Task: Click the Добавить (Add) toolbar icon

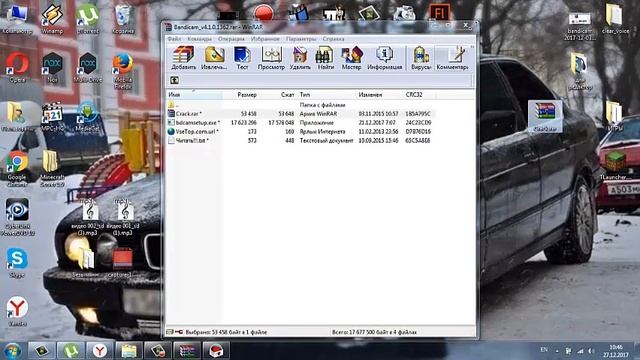Action: [183, 58]
